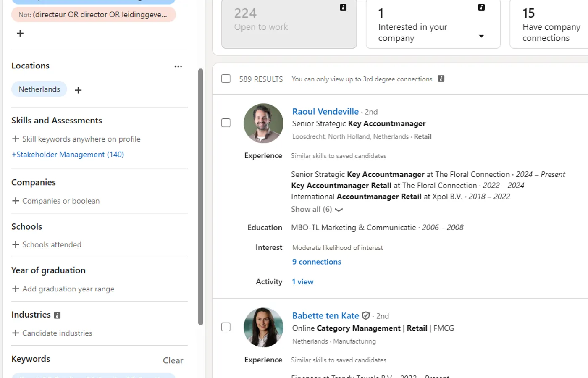The height and width of the screenshot is (378, 588).
Task: Open the Interested in your company dropdown
Action: (x=481, y=37)
